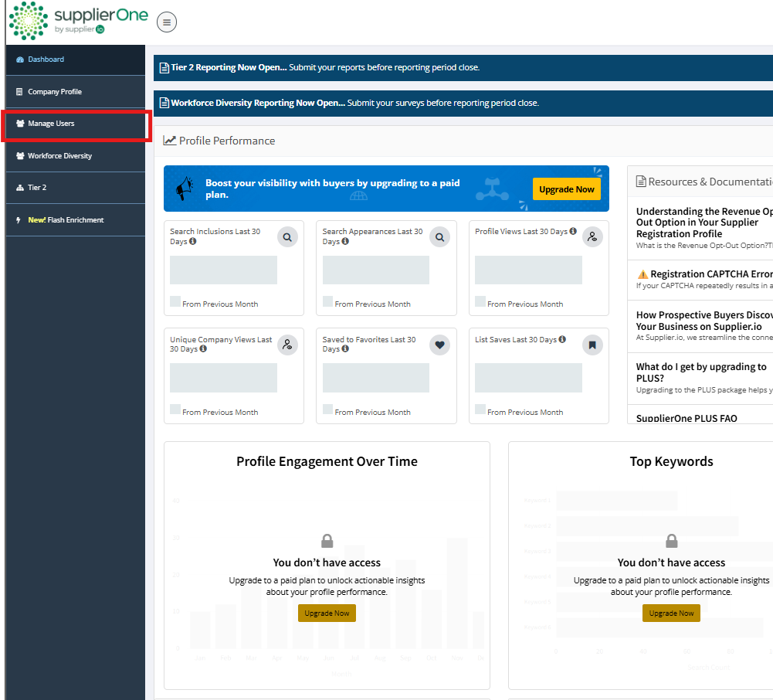Click the Profile Views person icon
Image resolution: width=773 pixels, height=700 pixels.
pos(592,237)
